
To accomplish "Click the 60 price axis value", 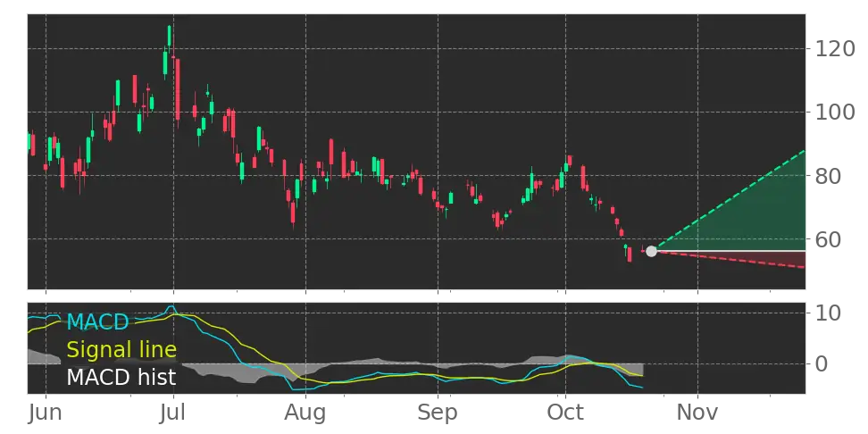I will coord(828,239).
